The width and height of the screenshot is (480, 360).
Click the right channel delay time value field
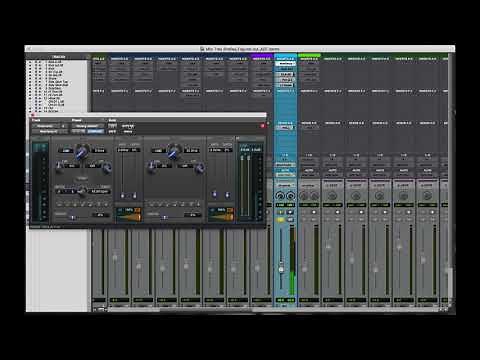click(x=192, y=151)
